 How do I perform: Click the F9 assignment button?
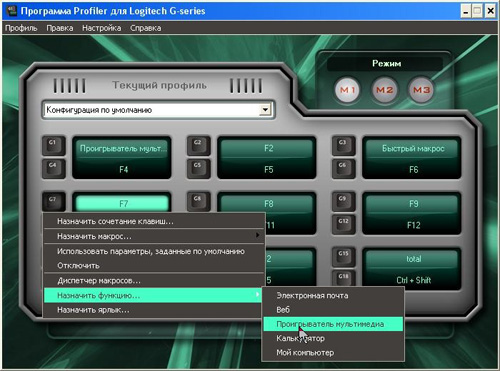pyautogui.click(x=413, y=204)
